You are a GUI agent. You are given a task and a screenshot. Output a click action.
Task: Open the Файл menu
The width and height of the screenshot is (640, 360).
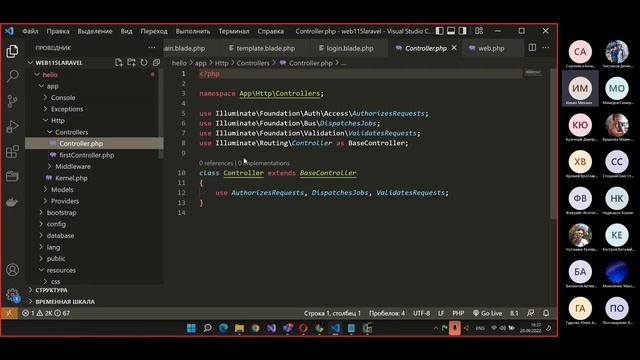pyautogui.click(x=30, y=31)
